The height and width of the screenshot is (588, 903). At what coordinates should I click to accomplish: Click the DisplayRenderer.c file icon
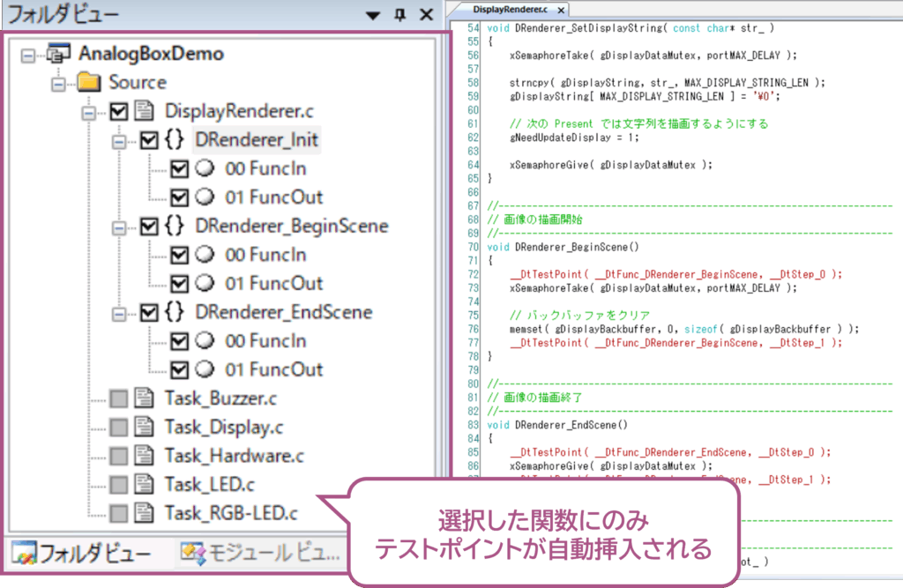point(145,112)
